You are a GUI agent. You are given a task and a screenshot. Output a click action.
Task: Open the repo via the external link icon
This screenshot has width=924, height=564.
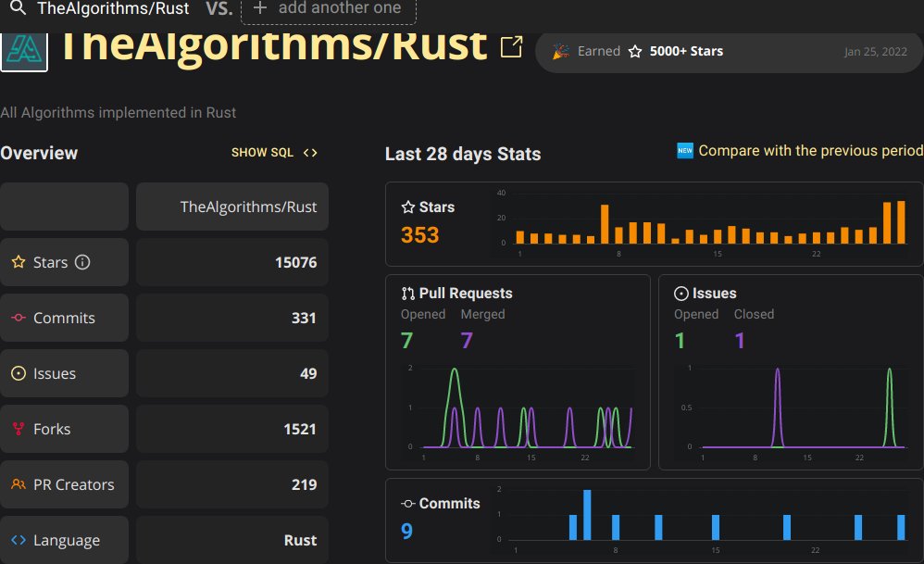511,46
